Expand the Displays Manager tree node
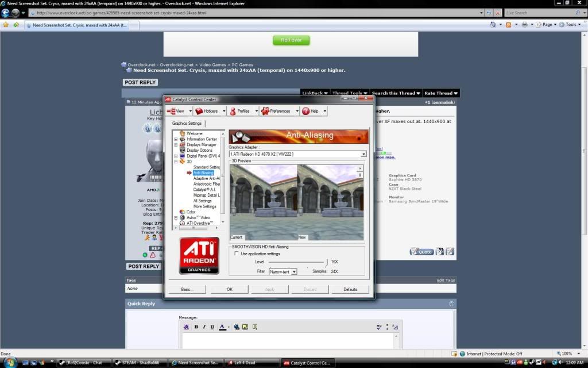The height and width of the screenshot is (368, 588). pos(176,145)
